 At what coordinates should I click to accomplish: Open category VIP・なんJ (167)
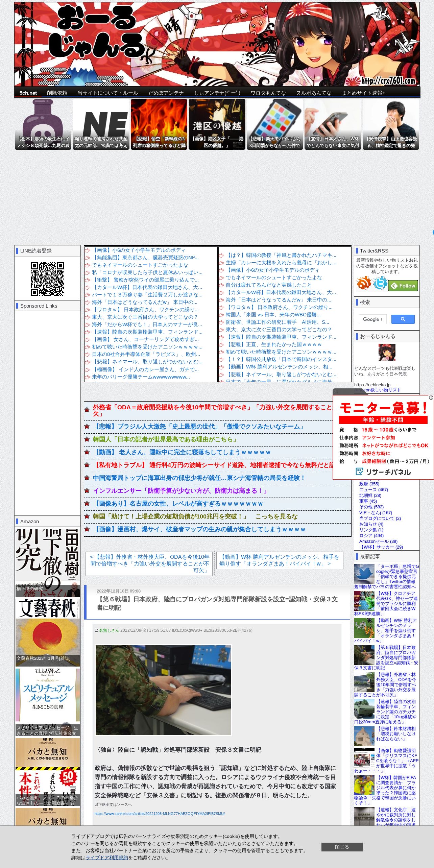[x=376, y=513]
